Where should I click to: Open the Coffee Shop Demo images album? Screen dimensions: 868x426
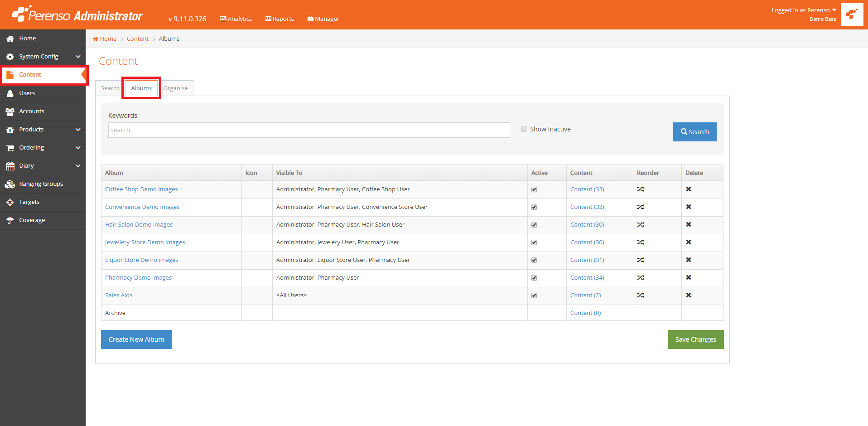pos(141,189)
